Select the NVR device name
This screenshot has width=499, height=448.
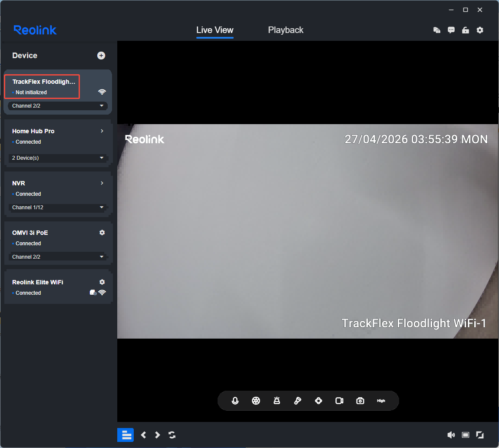[x=19, y=183]
